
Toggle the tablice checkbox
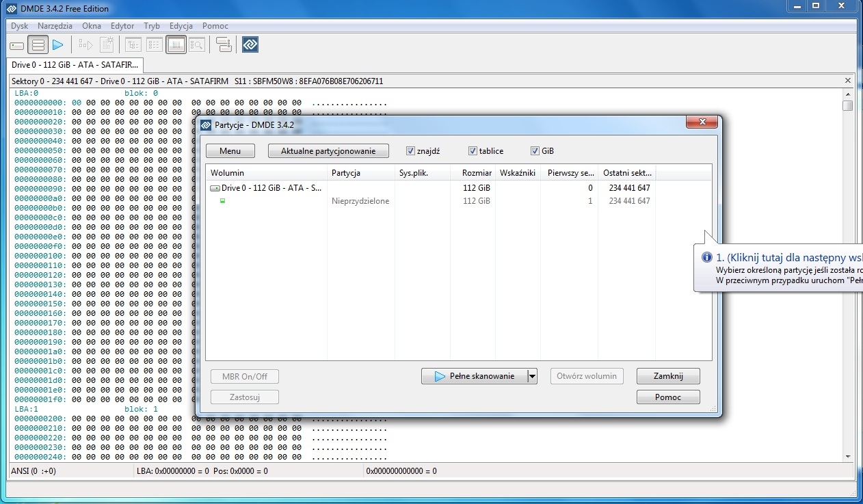tap(473, 150)
